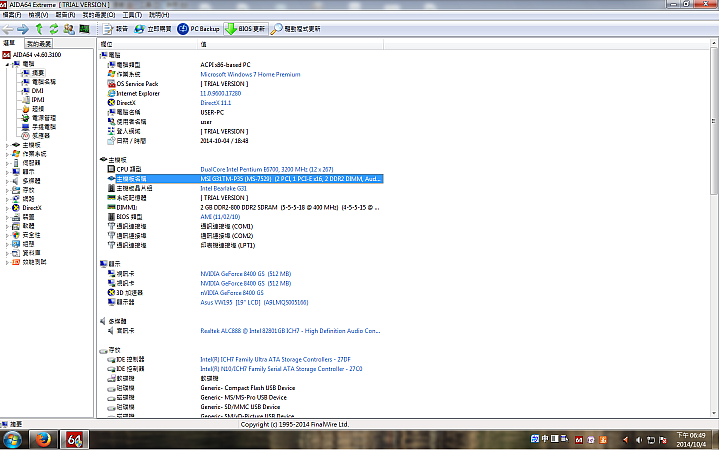Click the two-person users toolbar icon

(69, 29)
